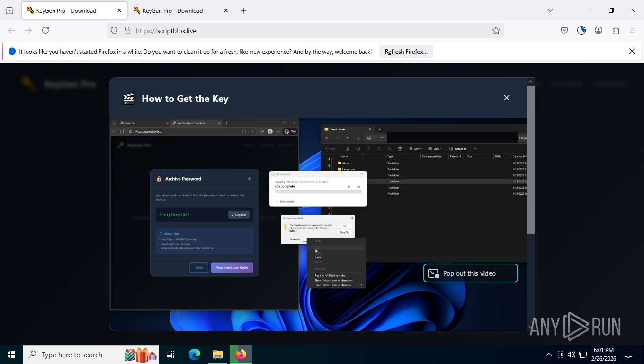Show hidden system tray icons
Viewport: 644px width, 364px height.
[549, 355]
